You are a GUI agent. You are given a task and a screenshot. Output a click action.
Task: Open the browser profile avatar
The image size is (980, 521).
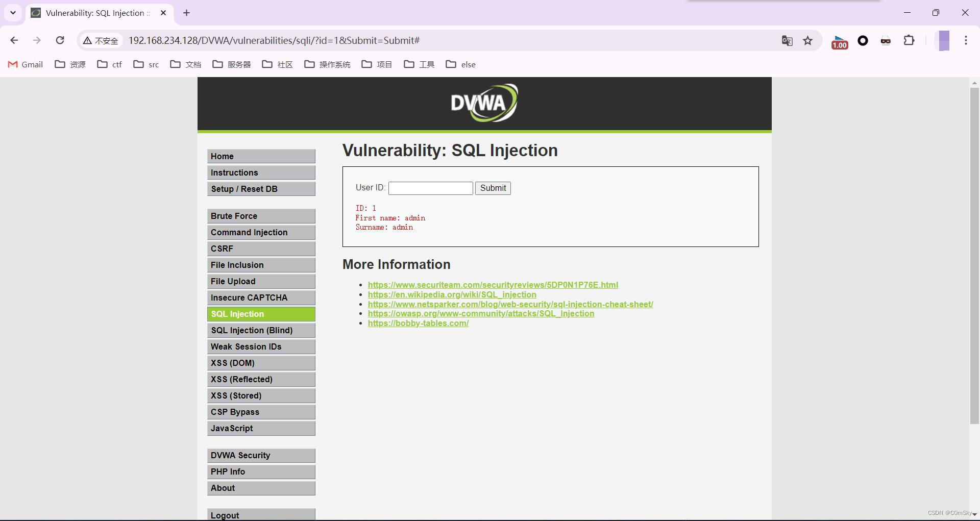pos(944,40)
